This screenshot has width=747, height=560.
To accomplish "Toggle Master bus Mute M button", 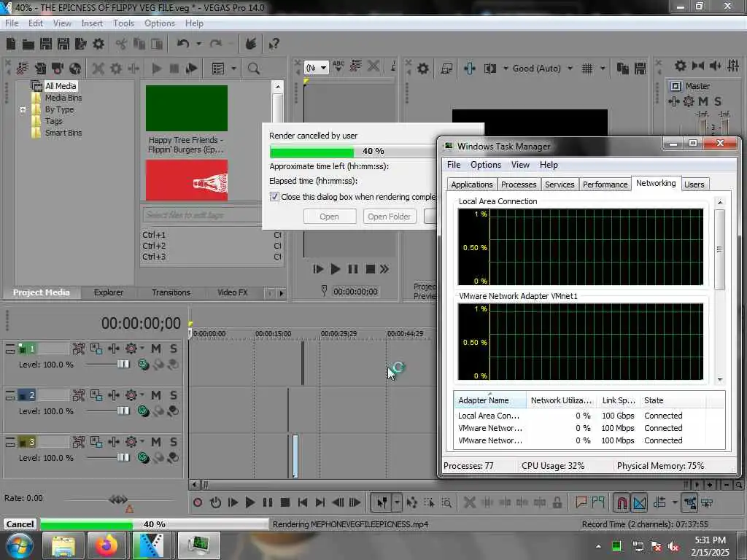I will click(703, 101).
